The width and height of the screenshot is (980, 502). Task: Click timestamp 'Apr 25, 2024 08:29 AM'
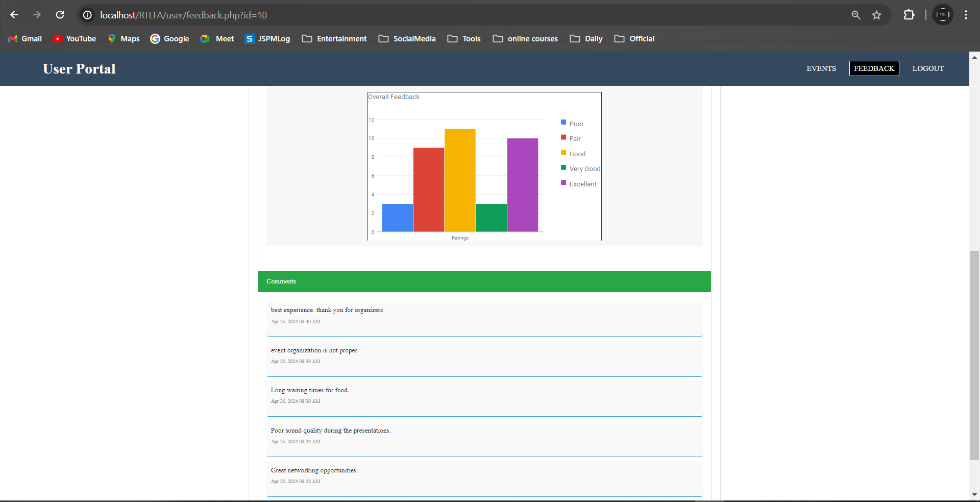296,442
